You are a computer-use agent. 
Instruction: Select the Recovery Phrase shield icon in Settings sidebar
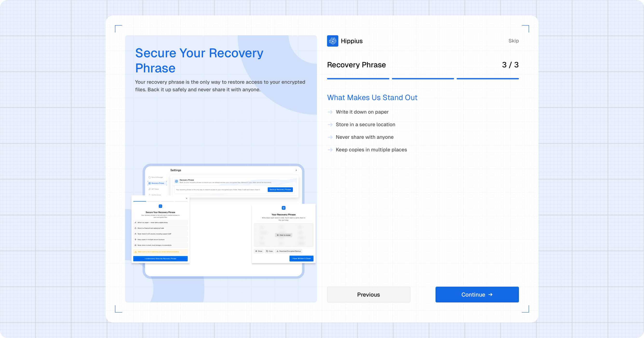pos(150,183)
